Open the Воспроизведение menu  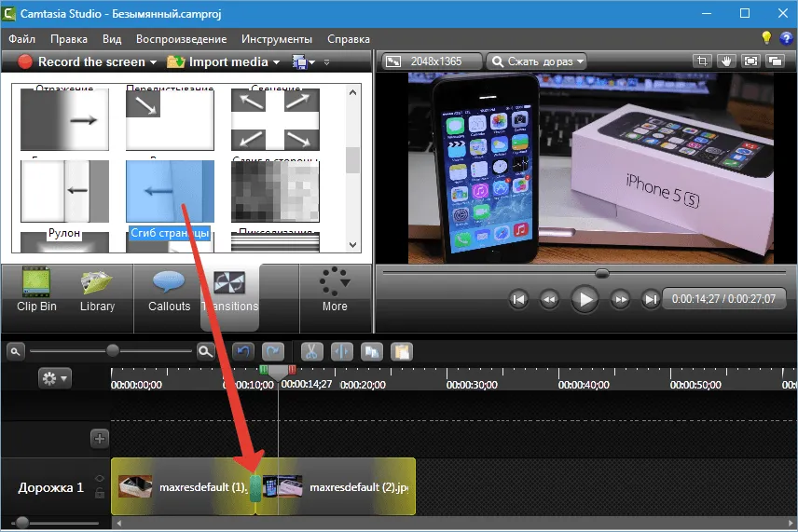point(181,39)
